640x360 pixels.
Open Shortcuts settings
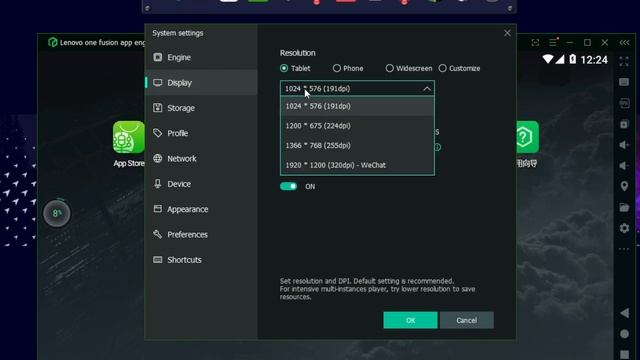(x=201, y=260)
